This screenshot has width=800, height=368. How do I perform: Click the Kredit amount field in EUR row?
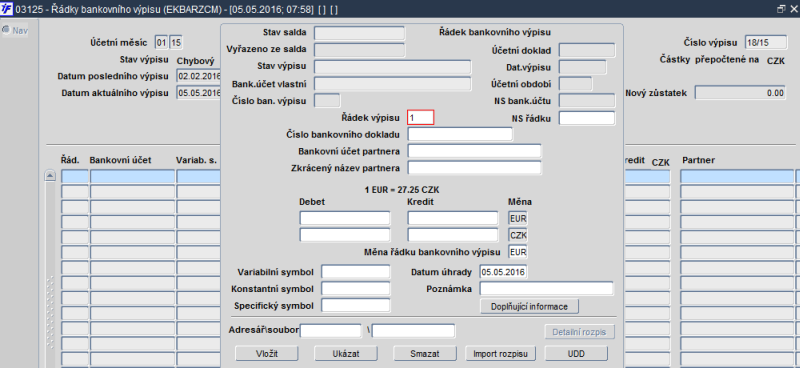click(x=453, y=218)
